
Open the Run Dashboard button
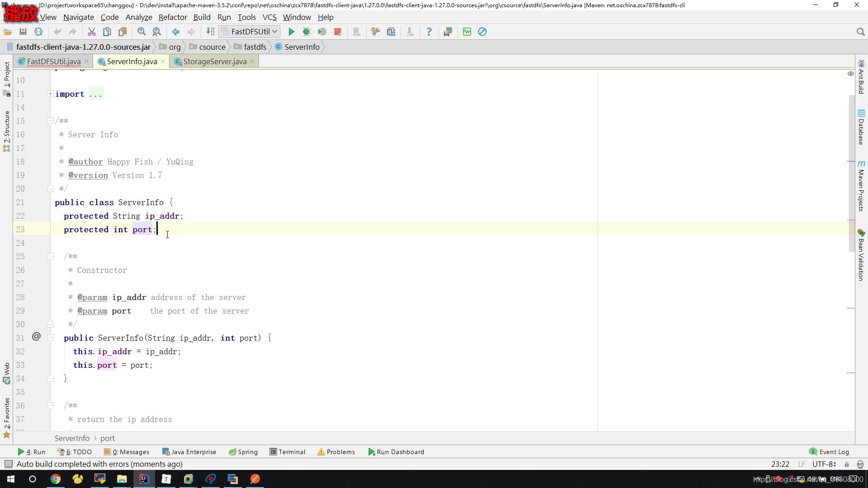(x=396, y=452)
